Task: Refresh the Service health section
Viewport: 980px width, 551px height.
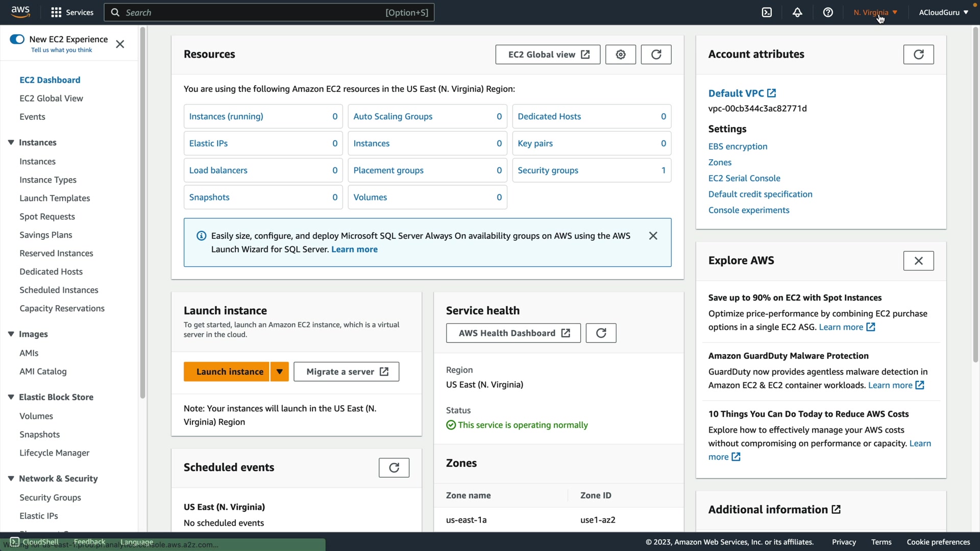Action: point(601,333)
